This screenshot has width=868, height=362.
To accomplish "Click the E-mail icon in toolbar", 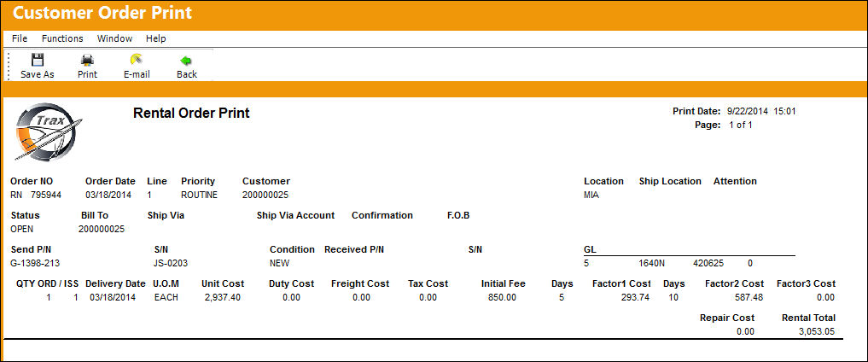I will (x=137, y=60).
